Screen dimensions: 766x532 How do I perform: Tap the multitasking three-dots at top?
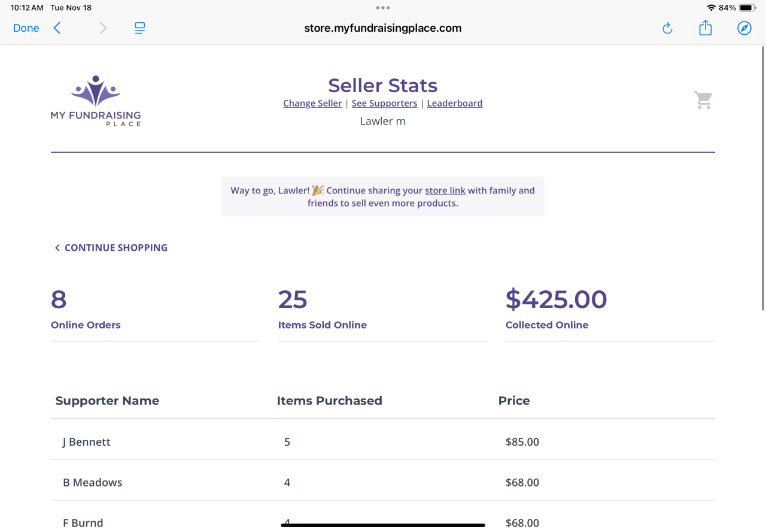click(383, 8)
